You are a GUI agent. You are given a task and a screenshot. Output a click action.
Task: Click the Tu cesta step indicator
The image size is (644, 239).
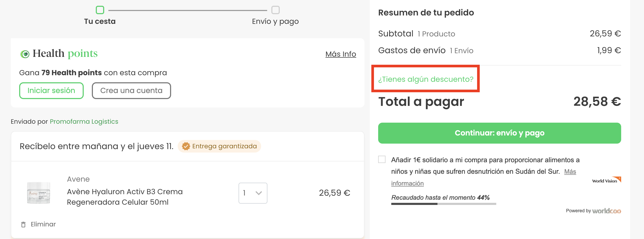(x=100, y=10)
